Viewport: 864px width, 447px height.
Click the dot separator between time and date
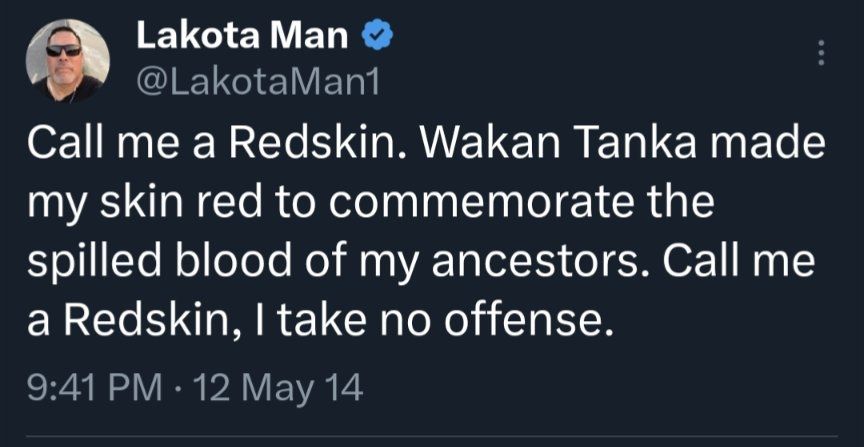(x=180, y=388)
